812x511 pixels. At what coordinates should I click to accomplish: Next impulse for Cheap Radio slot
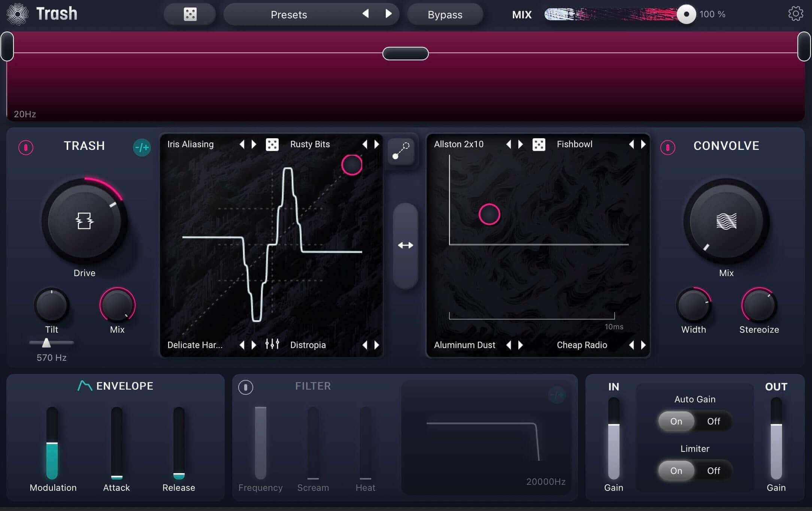click(643, 345)
